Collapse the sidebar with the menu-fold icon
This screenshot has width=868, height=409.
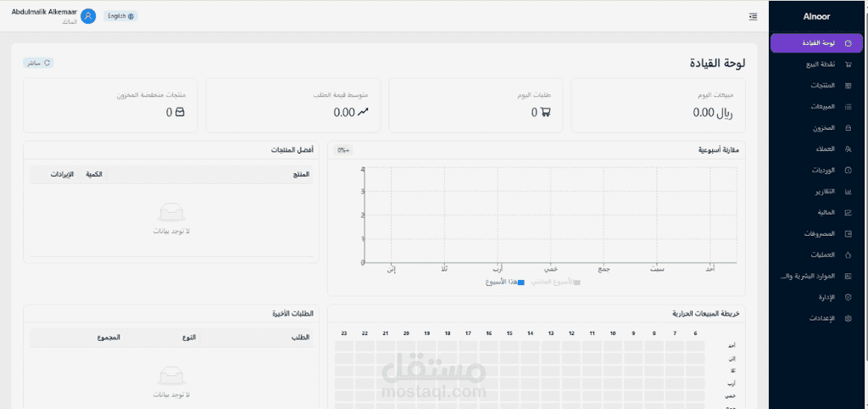click(753, 17)
